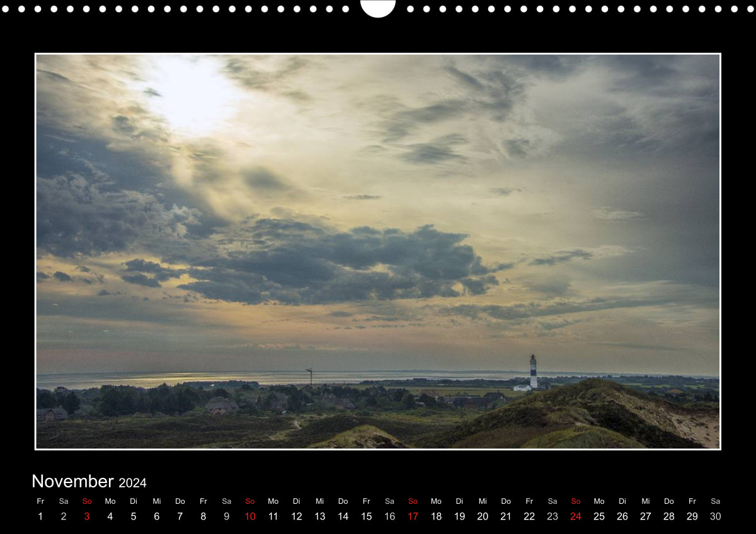Viewport: 756px width, 534px height.
Task: Click the November 2024 month heading
Action: point(89,482)
